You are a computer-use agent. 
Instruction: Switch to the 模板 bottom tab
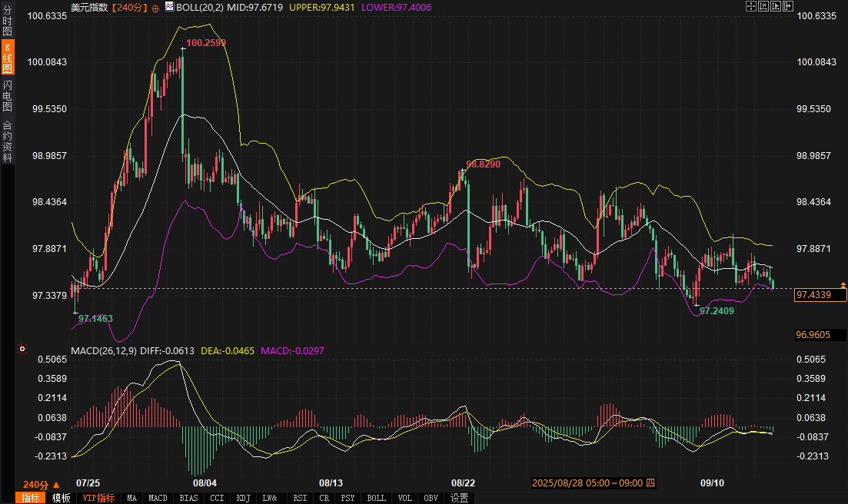[61, 498]
